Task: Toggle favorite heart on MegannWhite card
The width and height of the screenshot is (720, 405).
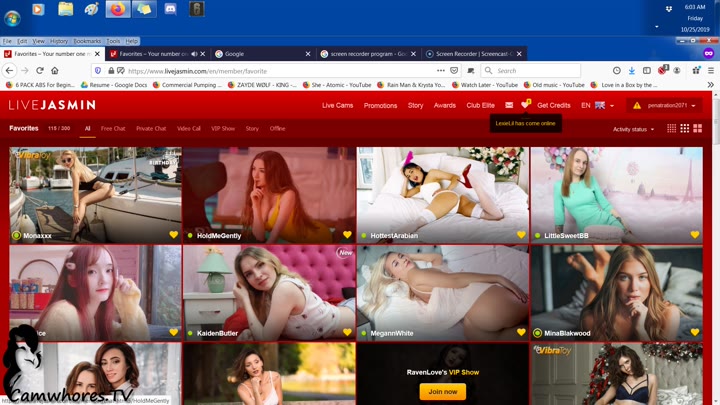Action: tap(521, 332)
